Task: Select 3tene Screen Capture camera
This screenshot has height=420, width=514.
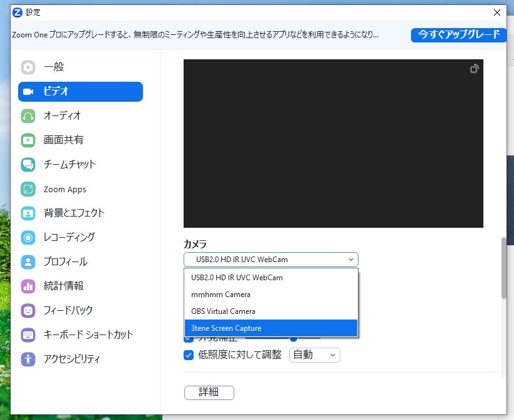Action: click(x=271, y=328)
